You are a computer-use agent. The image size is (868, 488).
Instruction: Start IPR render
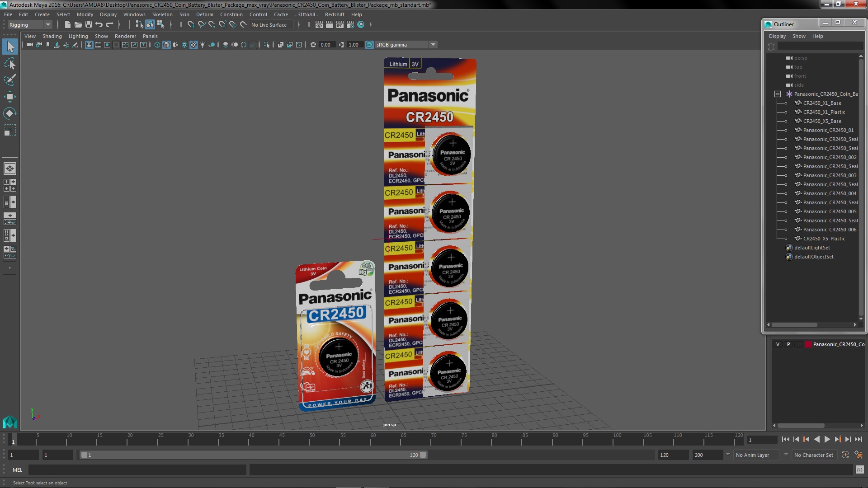pyautogui.click(x=340, y=25)
